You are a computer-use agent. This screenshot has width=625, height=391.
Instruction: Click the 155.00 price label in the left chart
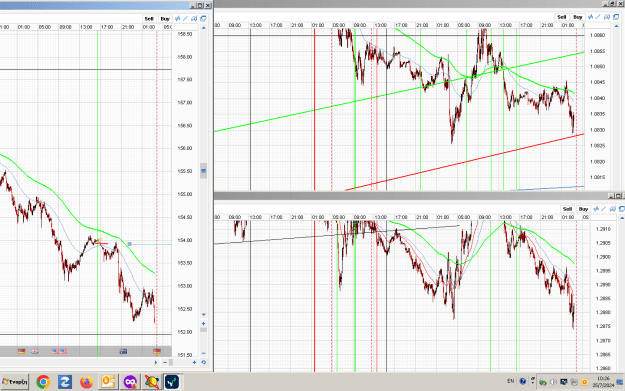click(x=185, y=195)
